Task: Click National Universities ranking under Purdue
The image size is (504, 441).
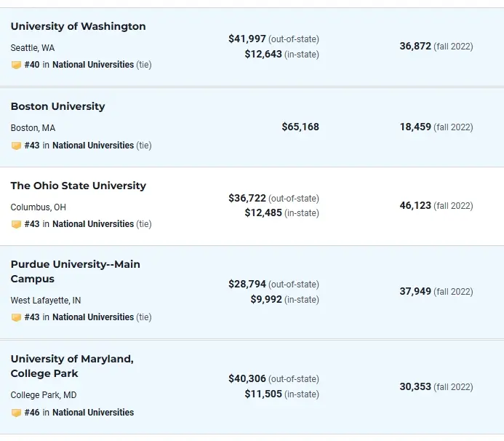Action: (x=93, y=317)
